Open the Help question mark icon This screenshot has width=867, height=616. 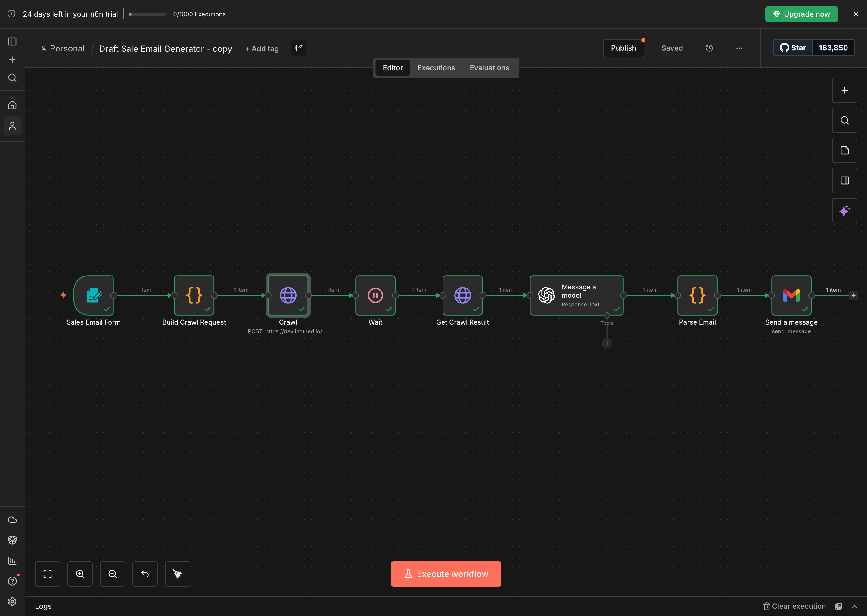point(13,581)
